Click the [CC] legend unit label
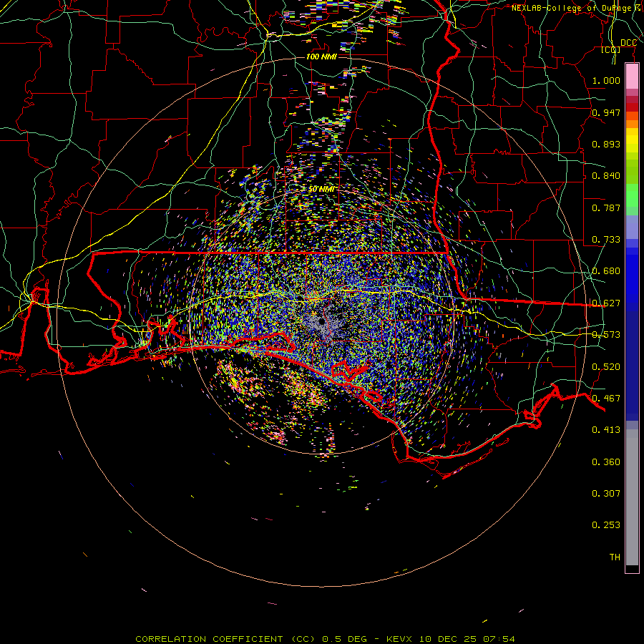Viewport: 644px width, 644px height. (611, 49)
